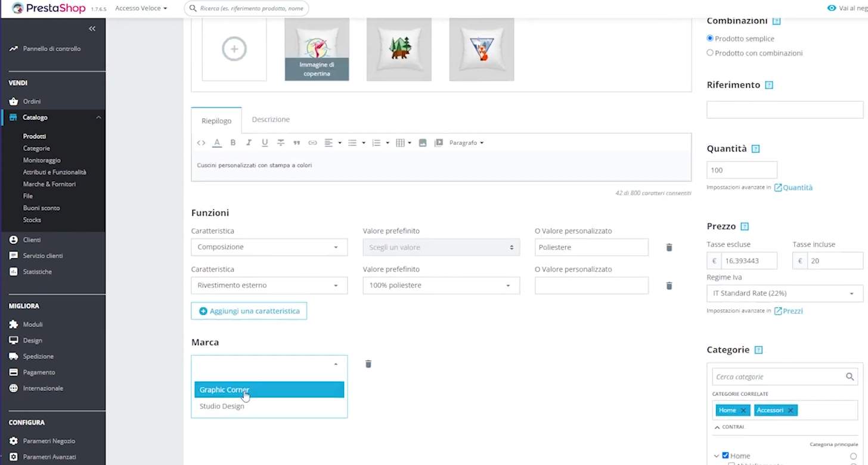Delete the Composizione feature row
Image resolution: width=868 pixels, height=465 pixels.
(669, 247)
